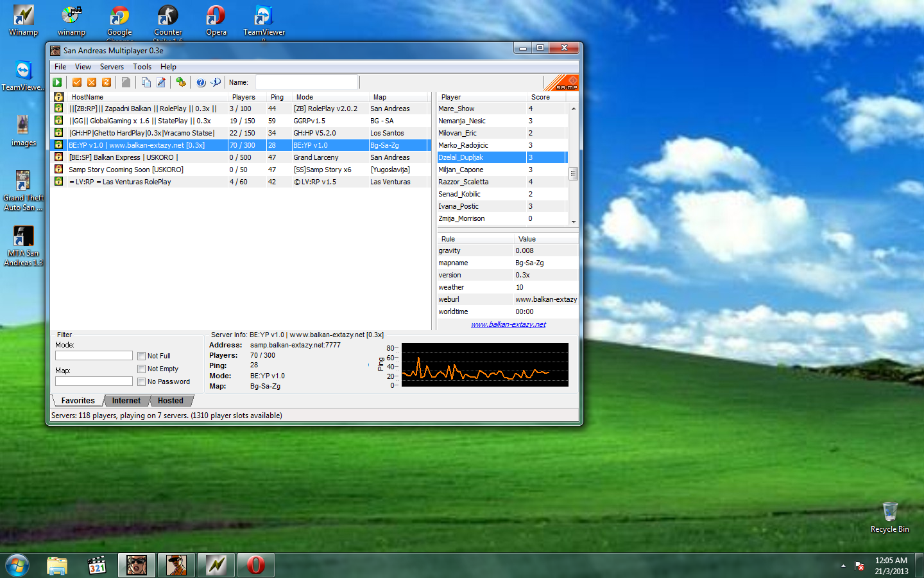Open the View menu

coord(83,67)
